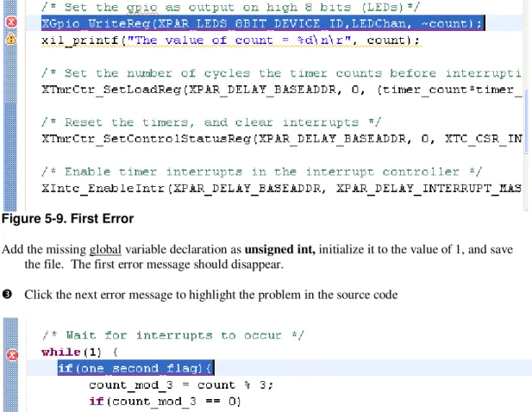The height and width of the screenshot is (412, 532).
Task: Click the highlighted if(one_second_flag) statement
Action: pyautogui.click(x=135, y=368)
